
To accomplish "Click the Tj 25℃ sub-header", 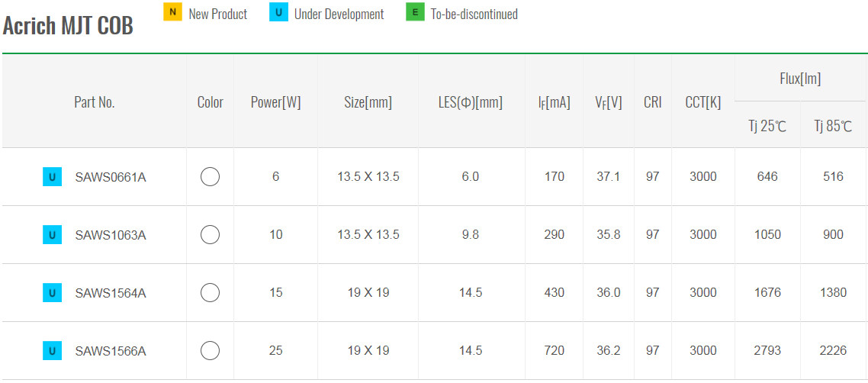I will click(x=767, y=126).
